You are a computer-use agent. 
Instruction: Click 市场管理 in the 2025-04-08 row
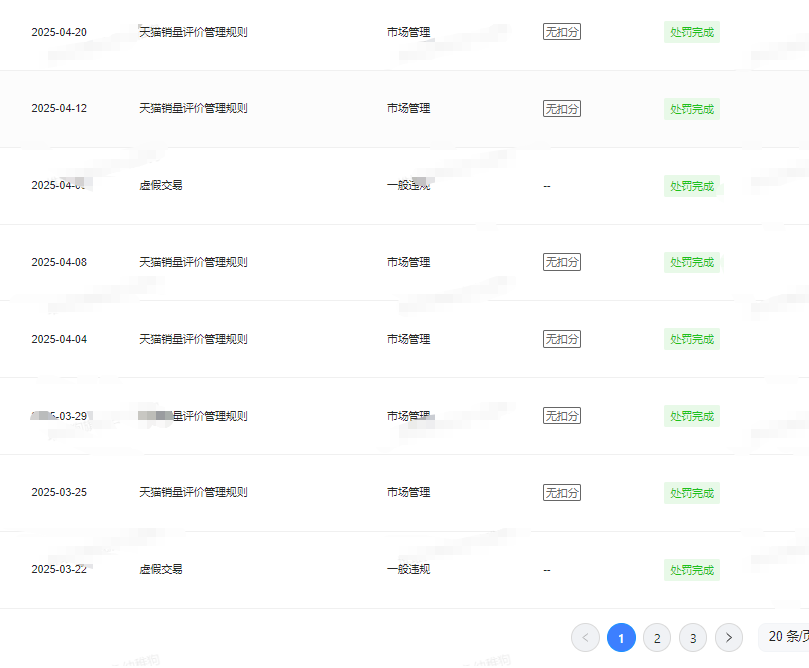(x=408, y=262)
